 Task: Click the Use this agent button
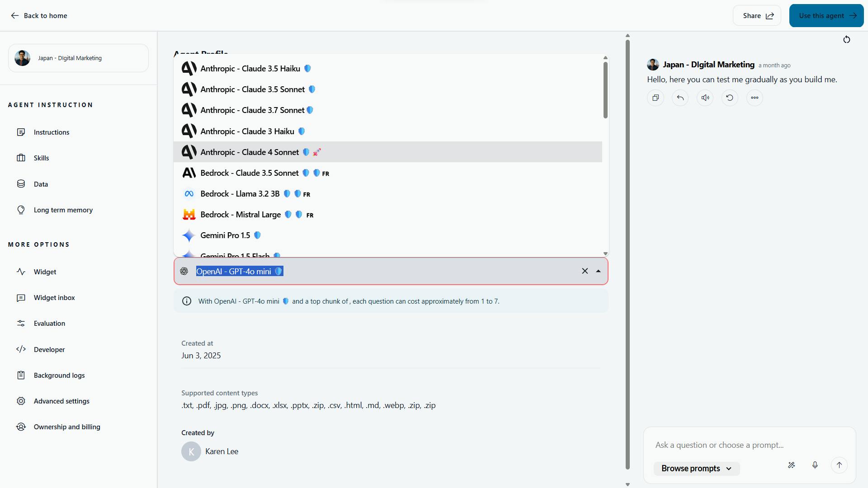click(826, 15)
